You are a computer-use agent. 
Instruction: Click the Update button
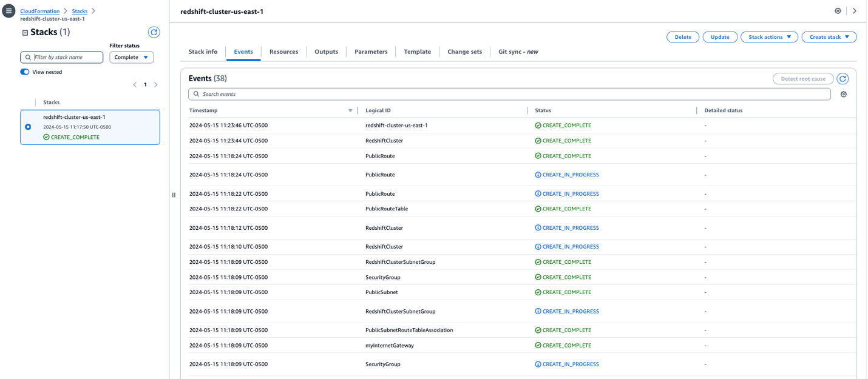(720, 37)
